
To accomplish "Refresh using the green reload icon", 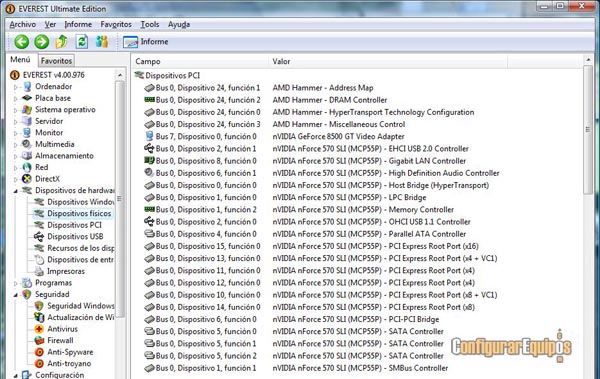I will click(x=82, y=42).
